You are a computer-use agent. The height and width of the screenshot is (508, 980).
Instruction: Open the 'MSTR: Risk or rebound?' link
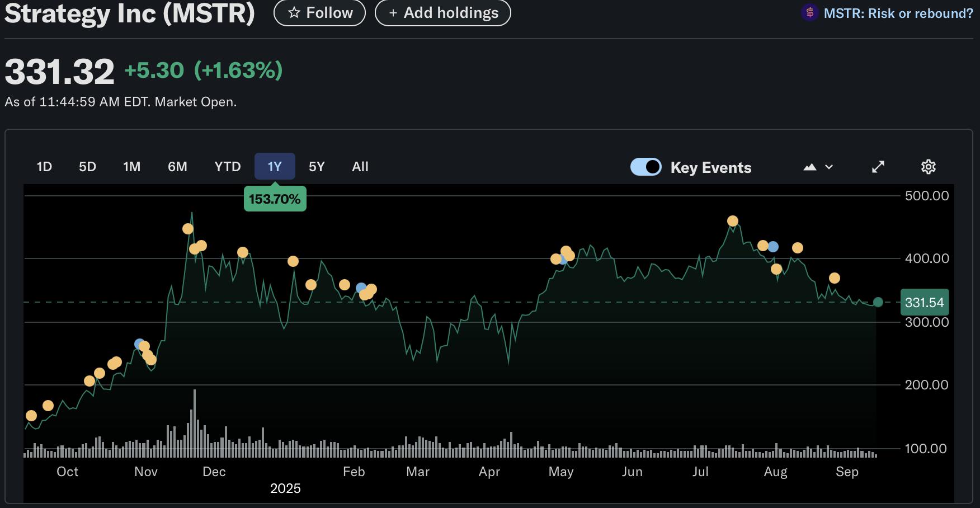pyautogui.click(x=898, y=13)
